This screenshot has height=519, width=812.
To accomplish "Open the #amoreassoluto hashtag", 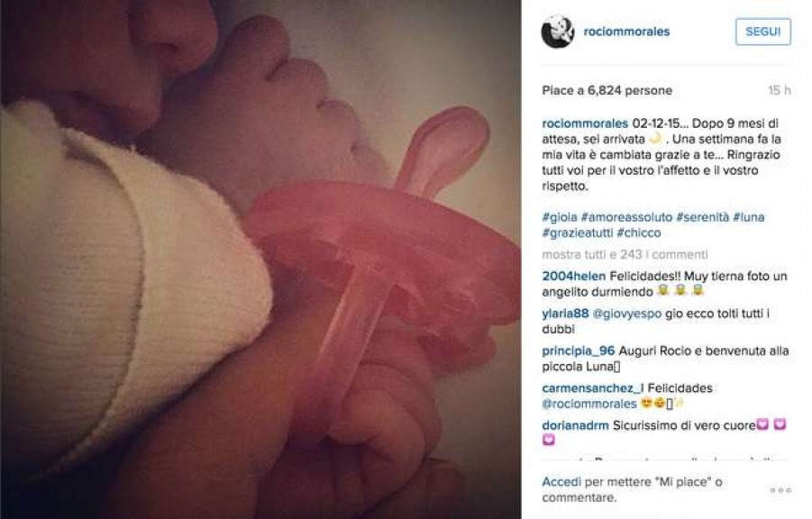I will point(626,217).
